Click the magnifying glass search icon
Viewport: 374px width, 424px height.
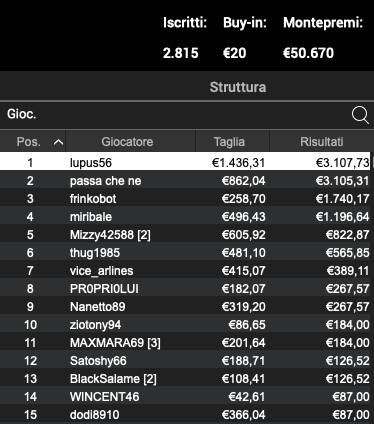pos(360,115)
